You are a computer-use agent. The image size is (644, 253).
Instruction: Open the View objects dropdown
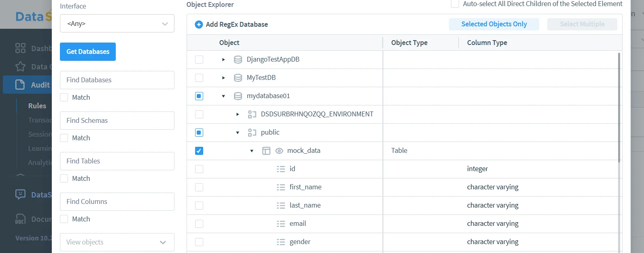pos(117,242)
